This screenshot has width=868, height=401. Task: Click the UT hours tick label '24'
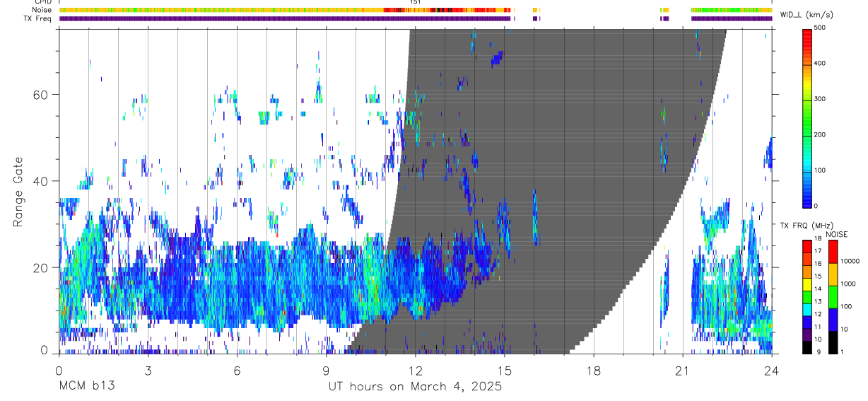(772, 370)
